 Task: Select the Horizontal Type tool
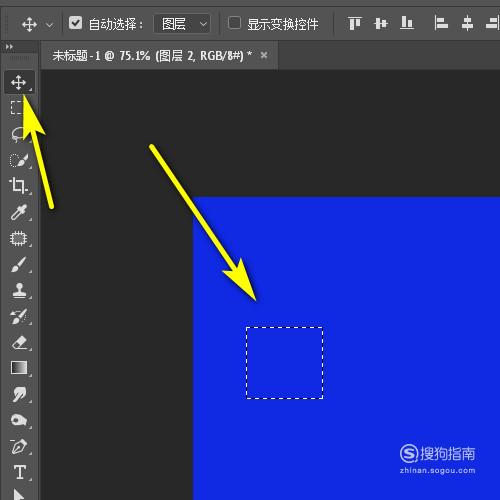[x=20, y=472]
